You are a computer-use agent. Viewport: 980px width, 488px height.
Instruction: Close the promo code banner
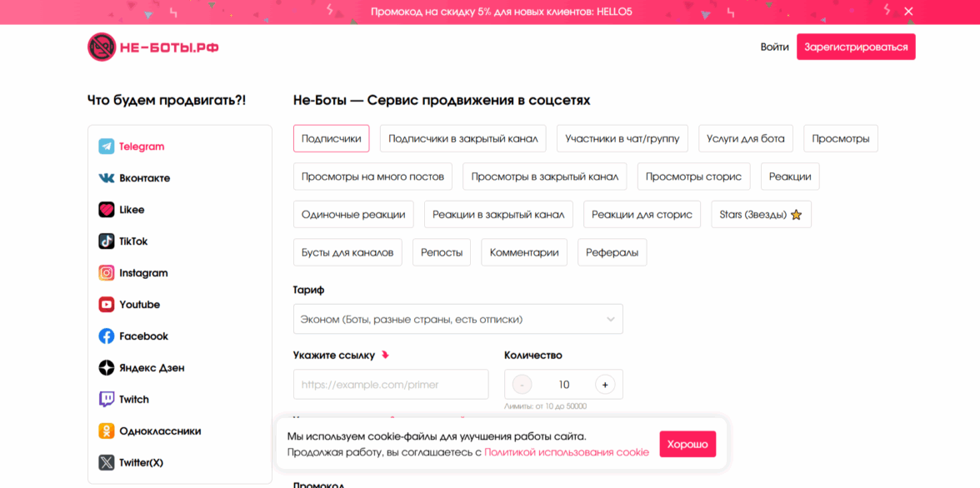908,12
